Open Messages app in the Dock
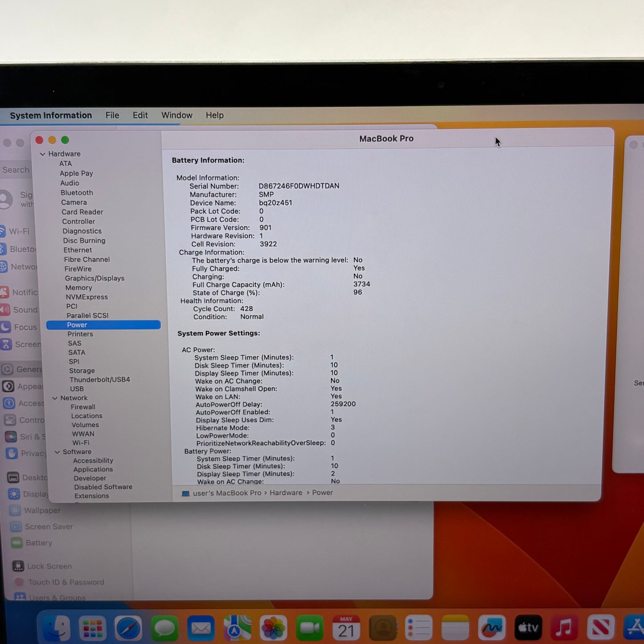 [165, 628]
